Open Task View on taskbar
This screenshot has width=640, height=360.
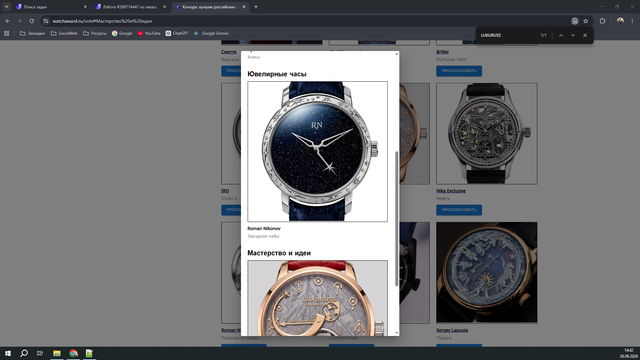tap(40, 353)
